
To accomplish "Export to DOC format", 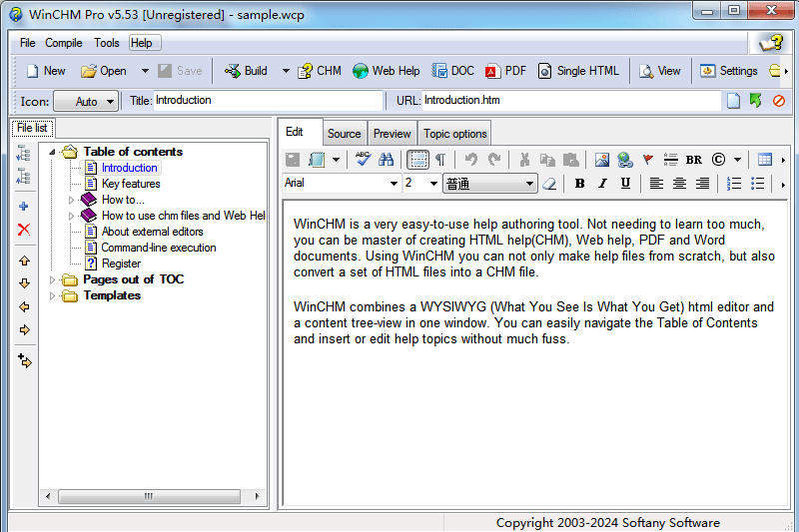I will click(x=453, y=71).
